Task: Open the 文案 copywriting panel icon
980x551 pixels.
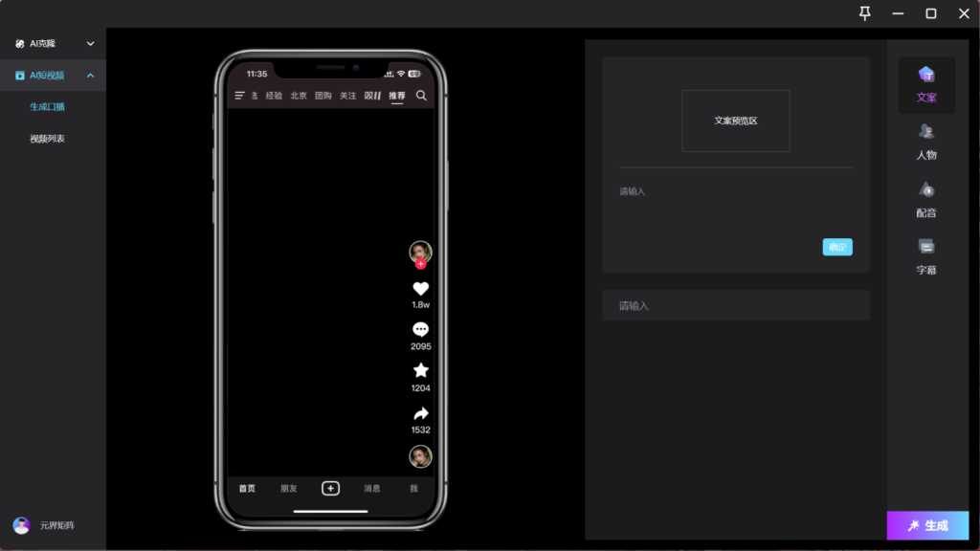Action: pyautogui.click(x=925, y=76)
